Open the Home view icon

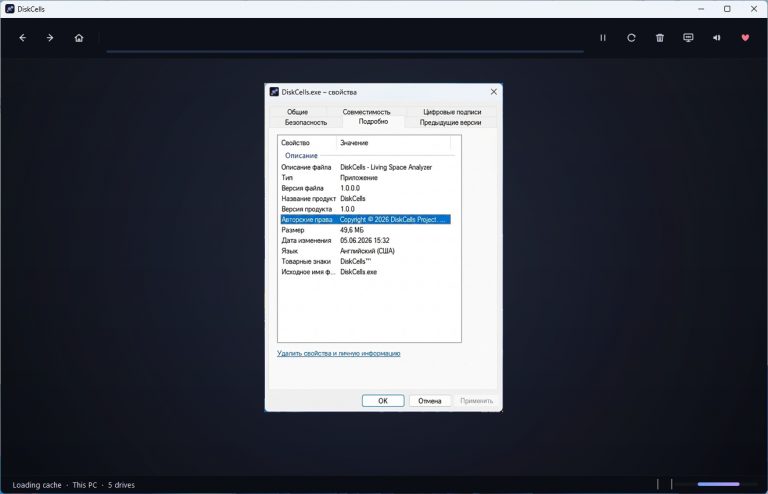click(x=79, y=38)
